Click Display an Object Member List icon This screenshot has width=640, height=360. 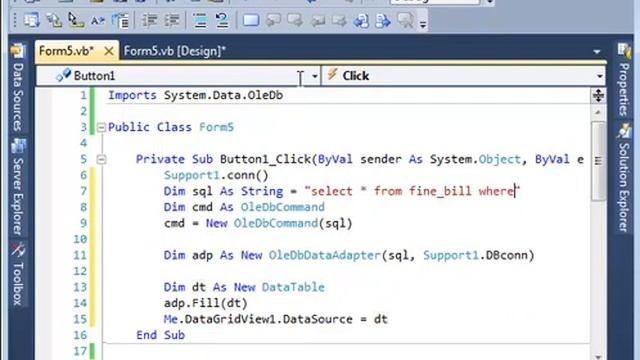[31, 20]
